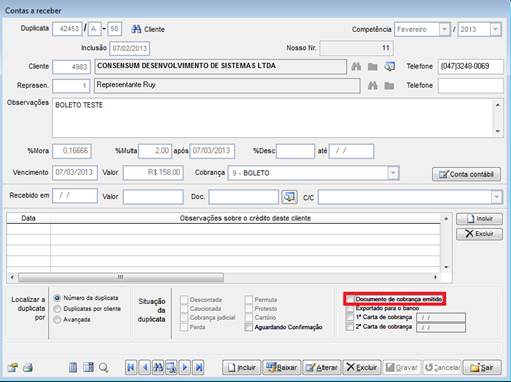Click the document list icon before calculator
This screenshot has height=382, width=511.
click(x=73, y=367)
